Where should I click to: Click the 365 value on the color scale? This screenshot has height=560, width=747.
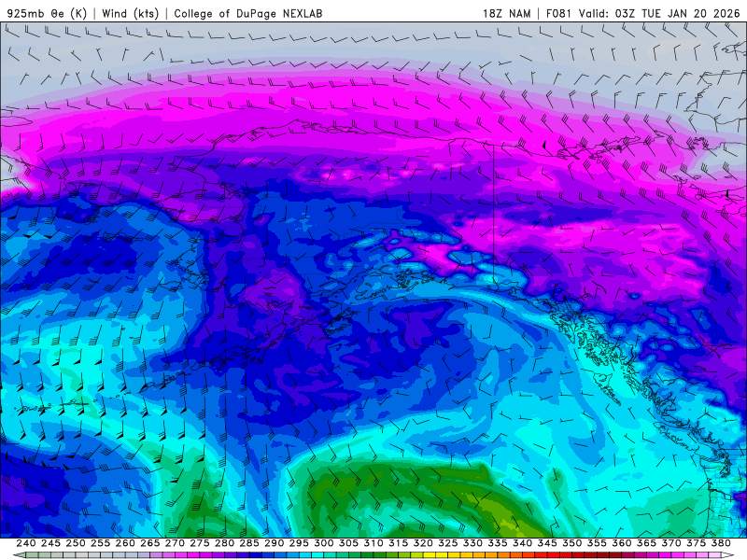point(646,543)
